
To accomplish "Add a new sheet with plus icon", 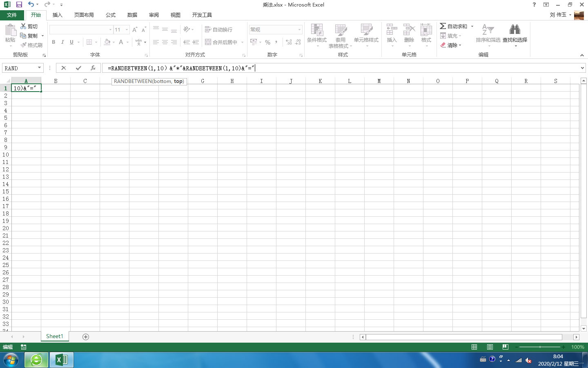I will pyautogui.click(x=86, y=337).
